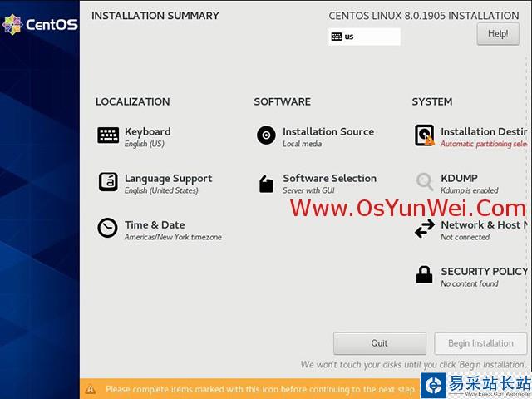
Task: Click the keyboard icon beside 'us' indicator
Action: 337,37
